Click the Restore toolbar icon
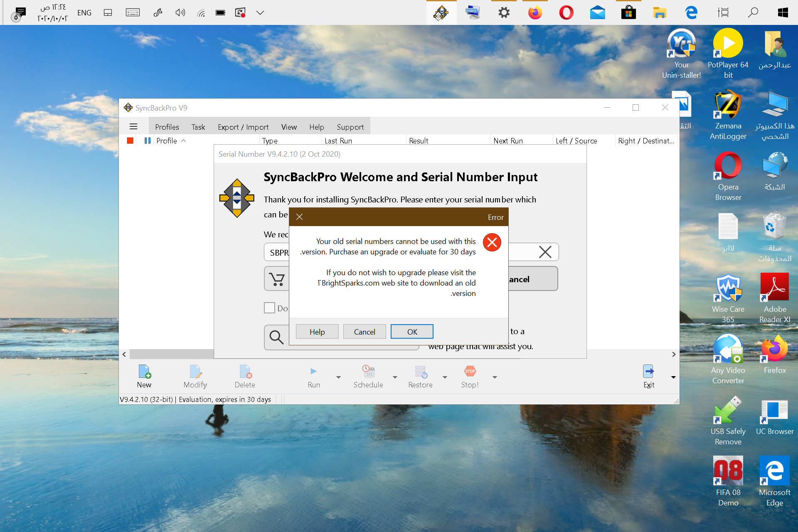The width and height of the screenshot is (798, 532). coord(420,376)
